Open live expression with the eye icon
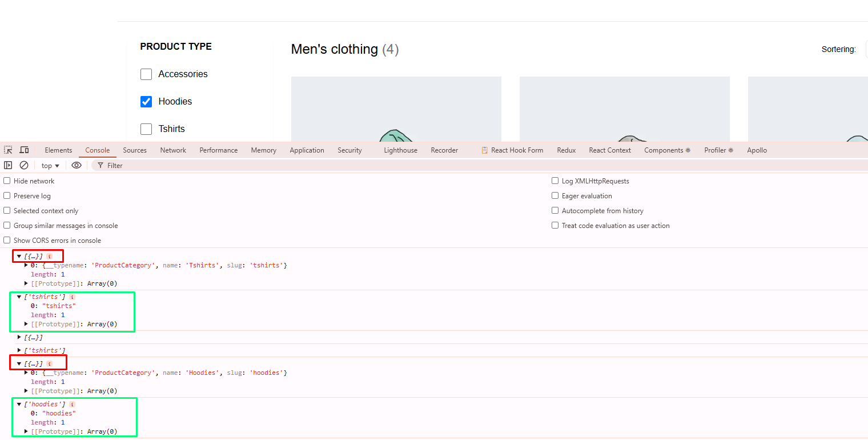 point(77,165)
